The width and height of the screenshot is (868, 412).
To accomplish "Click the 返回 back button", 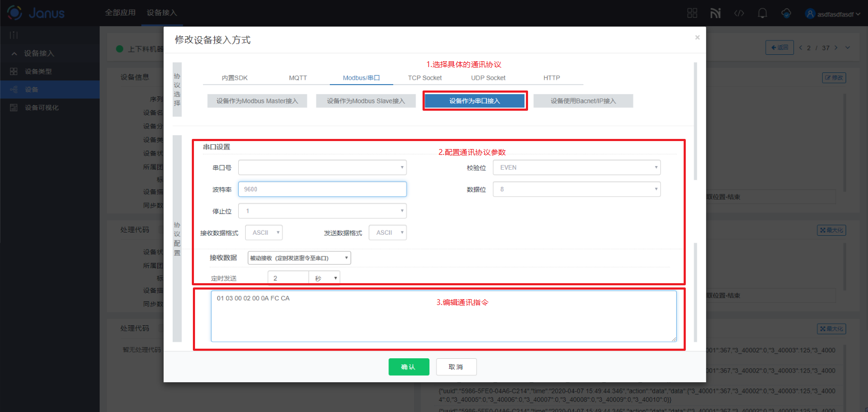I will pyautogui.click(x=780, y=47).
